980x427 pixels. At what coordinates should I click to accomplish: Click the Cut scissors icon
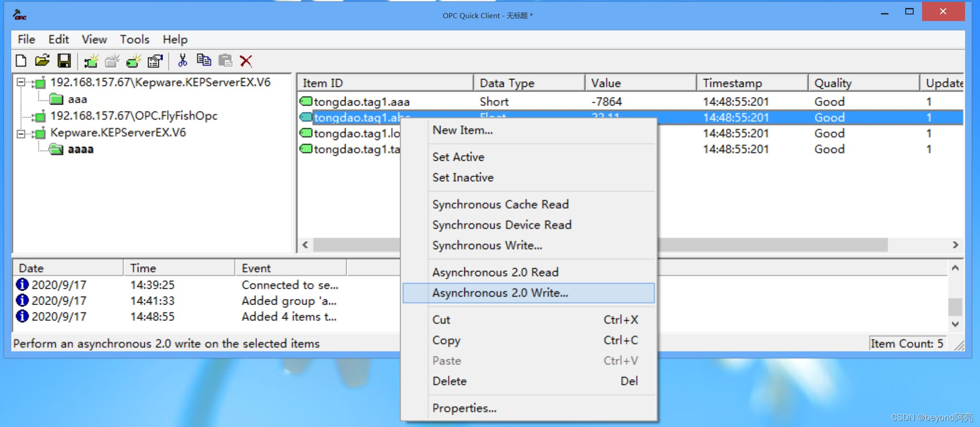tap(182, 61)
